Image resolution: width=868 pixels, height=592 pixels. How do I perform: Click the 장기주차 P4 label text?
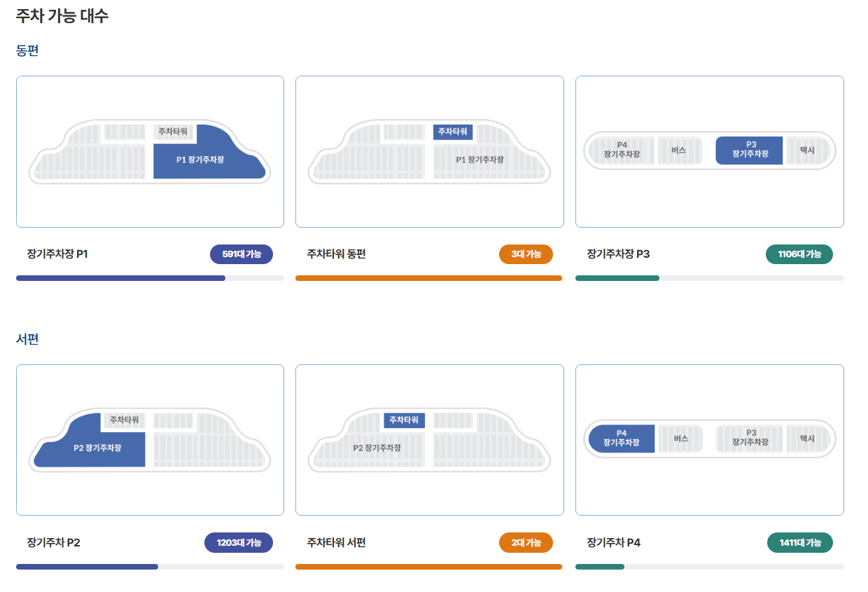click(x=614, y=543)
